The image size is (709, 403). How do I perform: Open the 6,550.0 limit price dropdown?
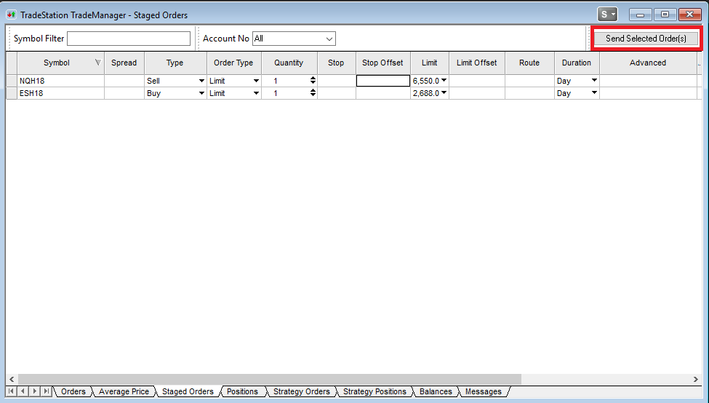coord(444,81)
